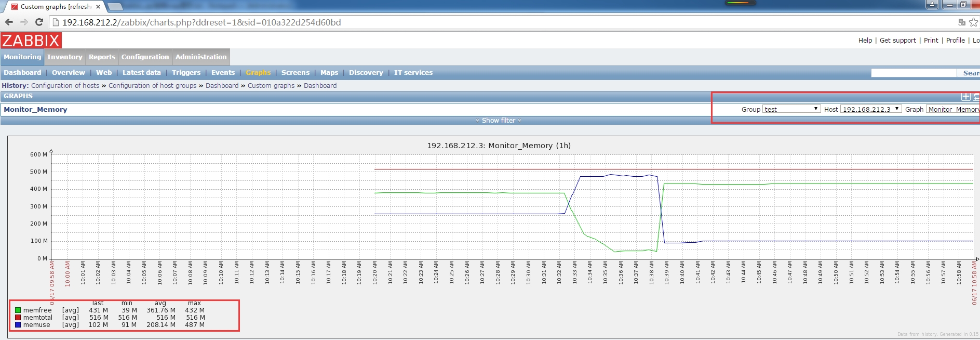Go back with the browser back arrow

[x=9, y=22]
